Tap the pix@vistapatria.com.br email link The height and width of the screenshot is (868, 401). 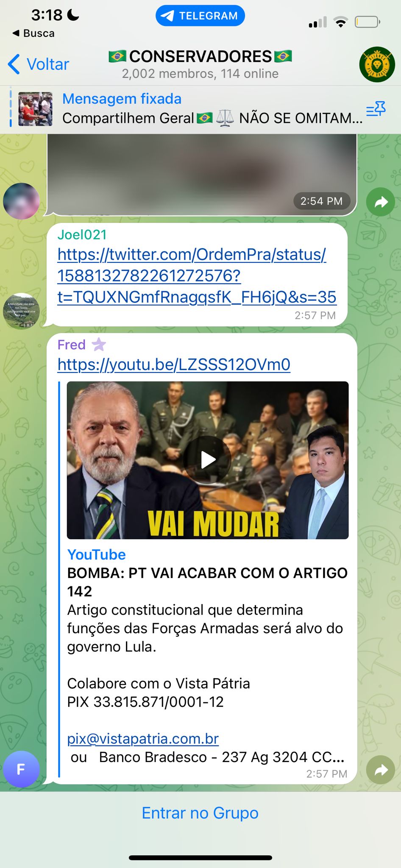pos(143,739)
